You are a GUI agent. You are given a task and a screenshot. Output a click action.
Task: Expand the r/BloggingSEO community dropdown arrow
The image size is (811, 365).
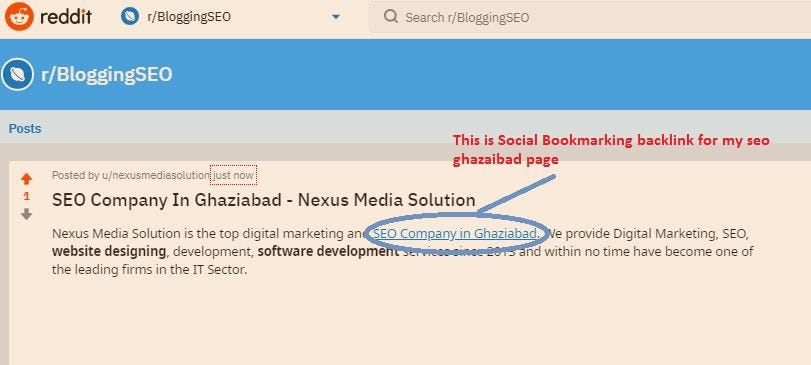[x=336, y=17]
